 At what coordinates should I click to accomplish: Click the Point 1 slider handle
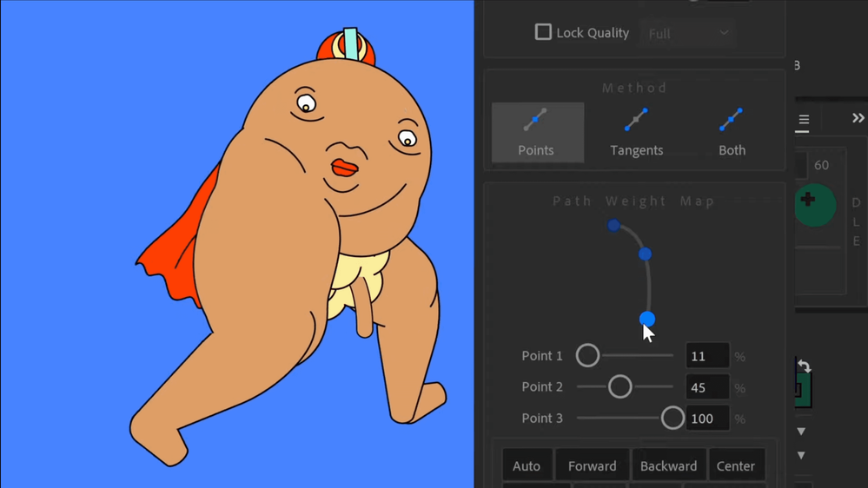click(587, 355)
